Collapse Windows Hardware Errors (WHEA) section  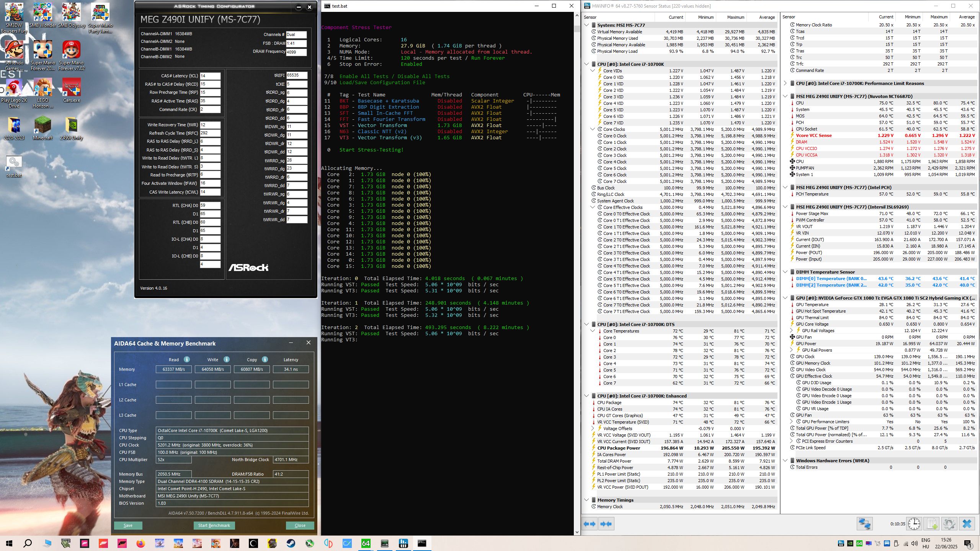(x=785, y=461)
